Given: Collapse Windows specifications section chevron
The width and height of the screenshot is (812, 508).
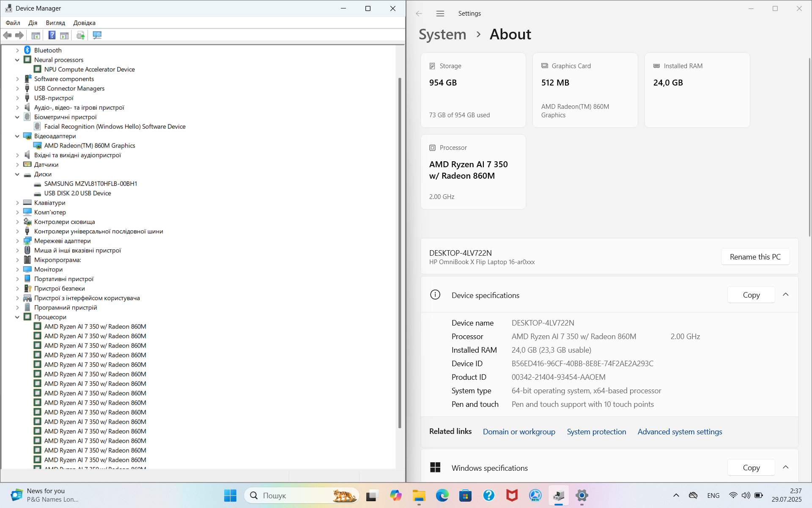Looking at the screenshot, I should (x=786, y=467).
